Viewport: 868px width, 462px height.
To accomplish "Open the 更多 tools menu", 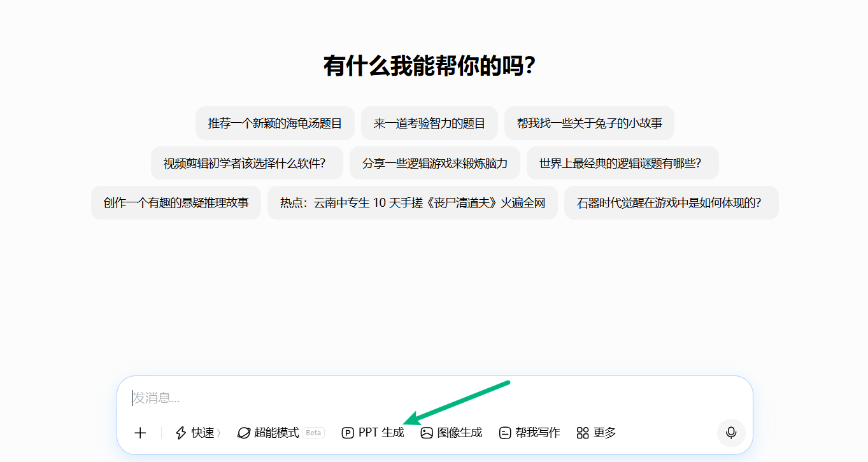I will tap(597, 433).
